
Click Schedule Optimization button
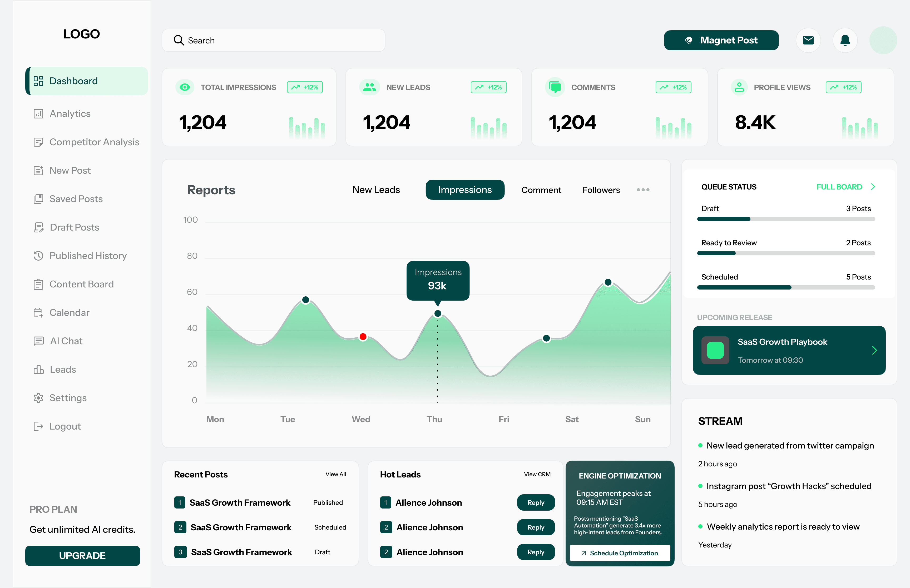620,553
